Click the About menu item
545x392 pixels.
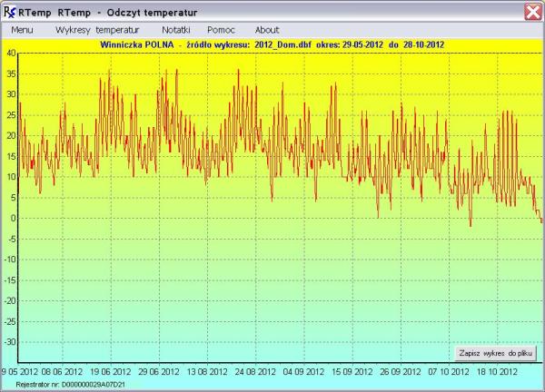pyautogui.click(x=267, y=30)
